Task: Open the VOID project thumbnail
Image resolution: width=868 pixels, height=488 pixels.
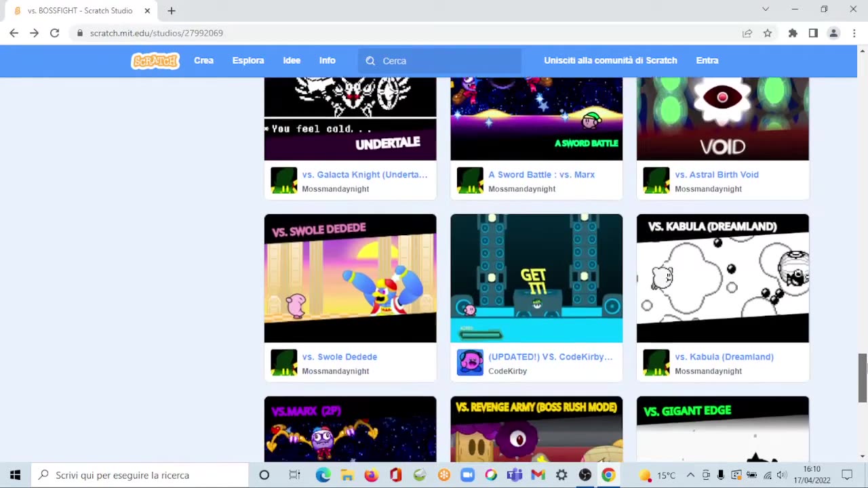Action: pos(723,119)
